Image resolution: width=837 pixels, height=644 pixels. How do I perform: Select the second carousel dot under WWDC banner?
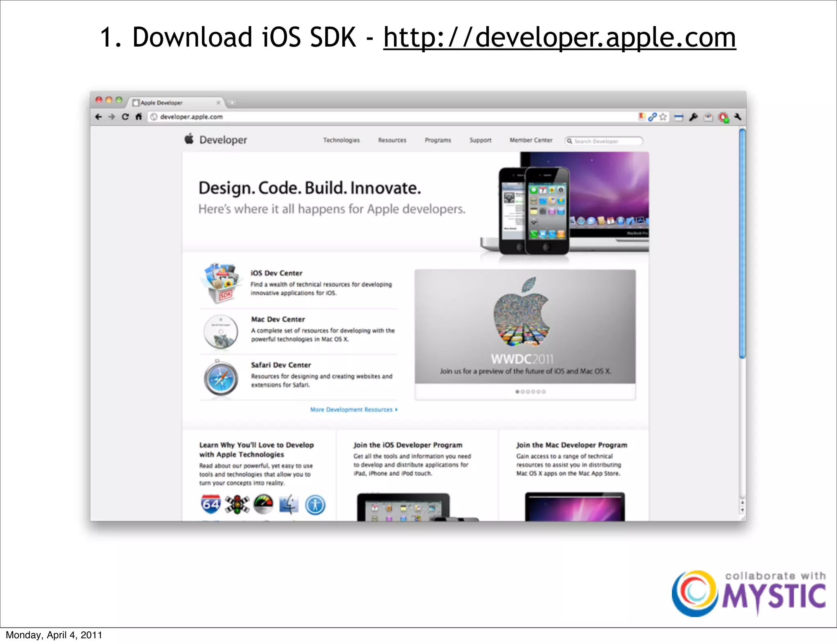tap(523, 391)
